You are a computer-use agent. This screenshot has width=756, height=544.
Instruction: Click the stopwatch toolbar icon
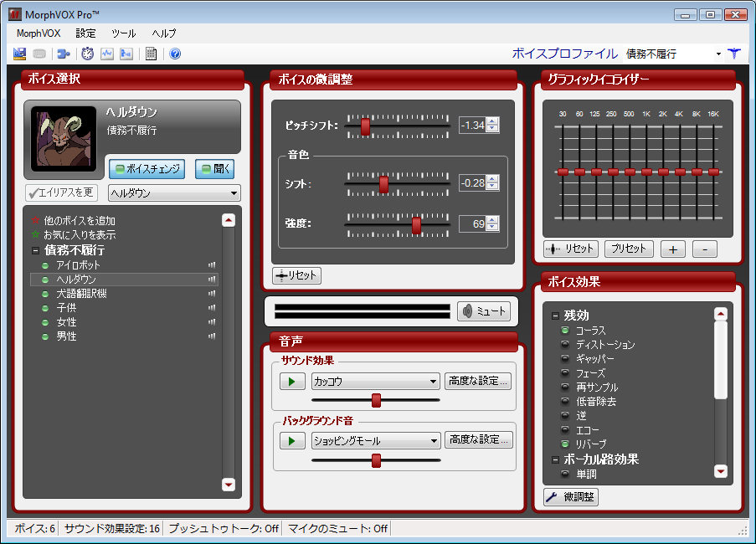[x=87, y=54]
